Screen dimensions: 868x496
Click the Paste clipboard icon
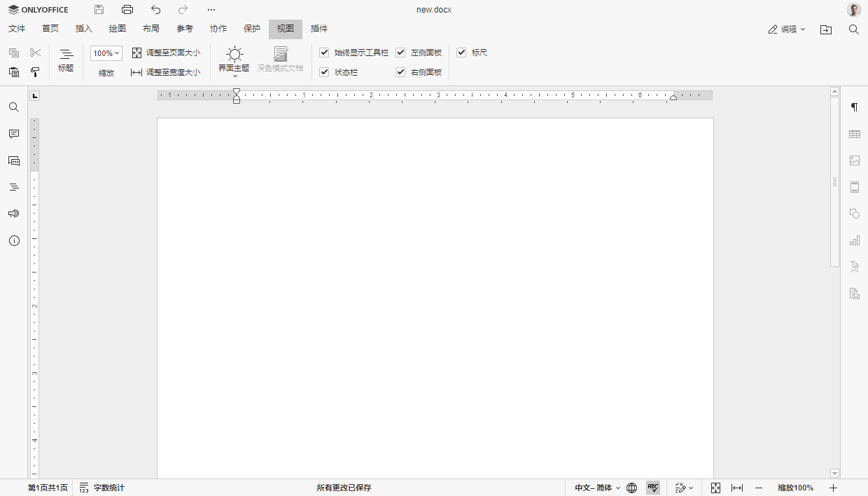[x=14, y=72]
